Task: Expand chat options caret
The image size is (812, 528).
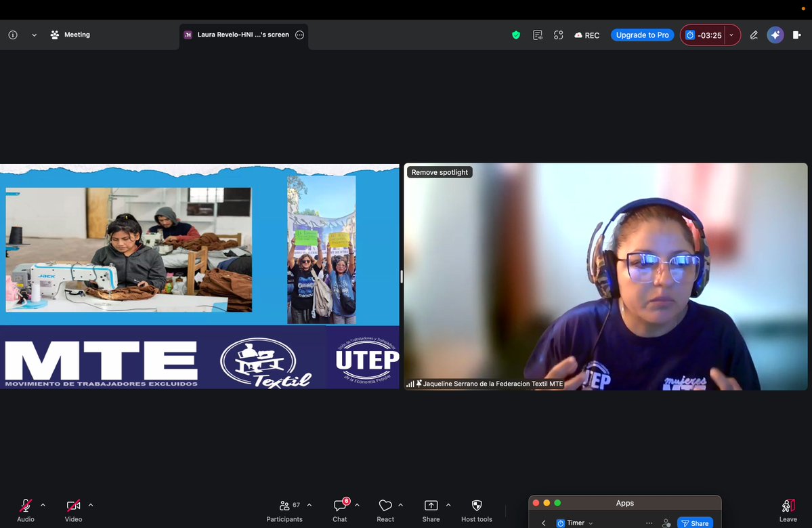Action: [357, 505]
